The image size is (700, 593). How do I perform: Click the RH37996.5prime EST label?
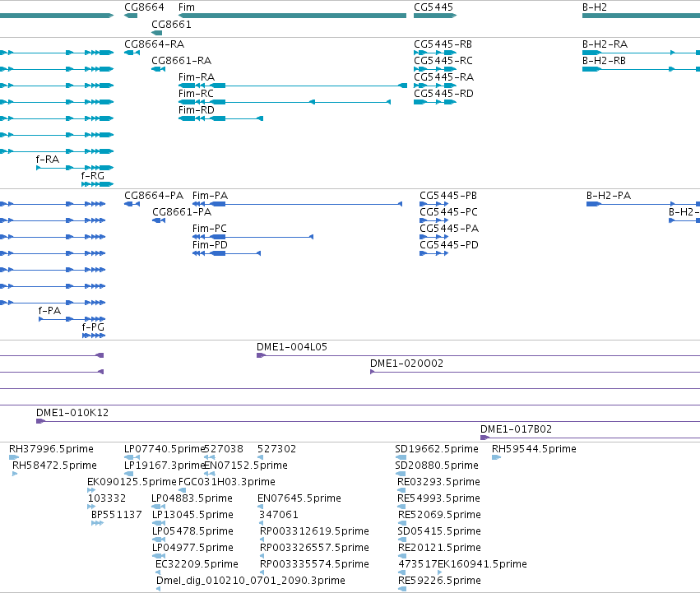click(51, 449)
